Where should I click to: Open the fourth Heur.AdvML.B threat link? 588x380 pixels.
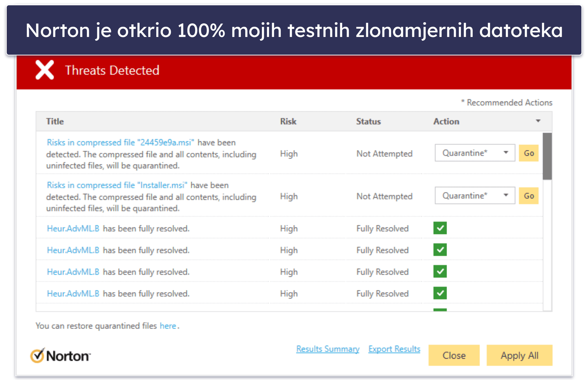pyautogui.click(x=73, y=294)
